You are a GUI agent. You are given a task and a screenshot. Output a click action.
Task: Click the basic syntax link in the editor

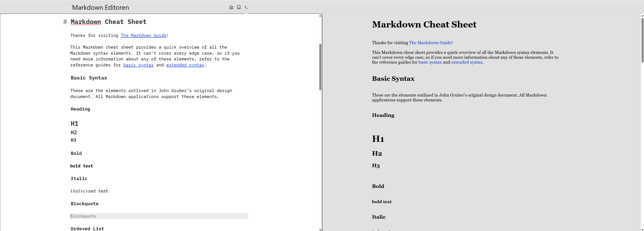click(138, 65)
